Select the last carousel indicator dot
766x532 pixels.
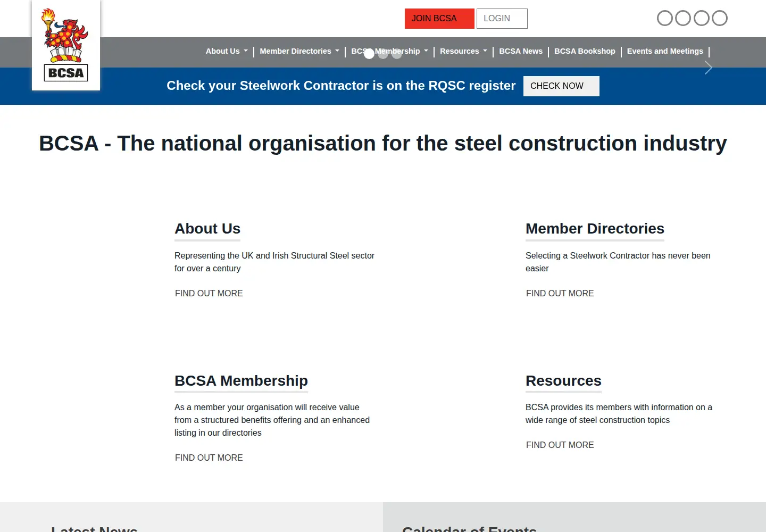(397, 54)
